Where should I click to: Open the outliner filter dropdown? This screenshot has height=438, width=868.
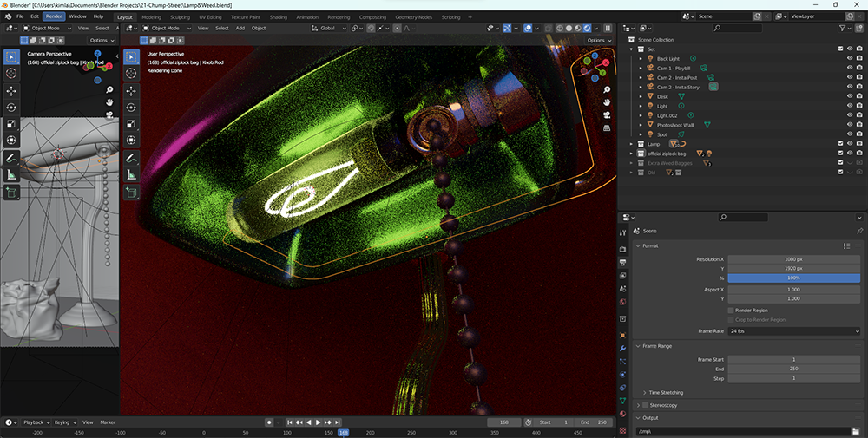click(845, 29)
